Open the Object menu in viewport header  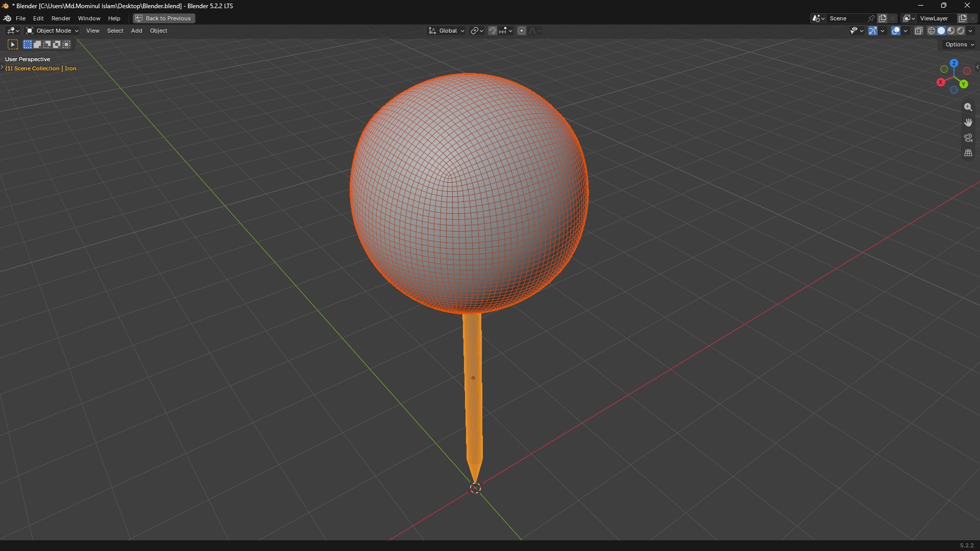pyautogui.click(x=158, y=31)
